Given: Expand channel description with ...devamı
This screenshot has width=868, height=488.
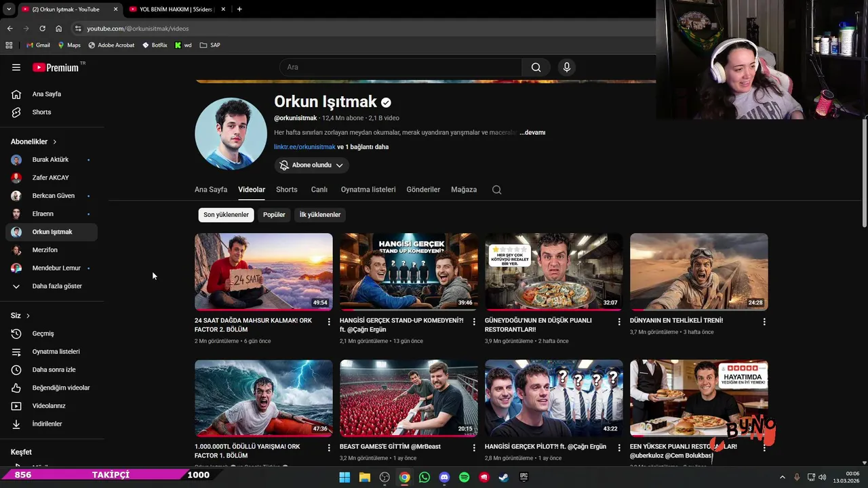Looking at the screenshot, I should [532, 133].
